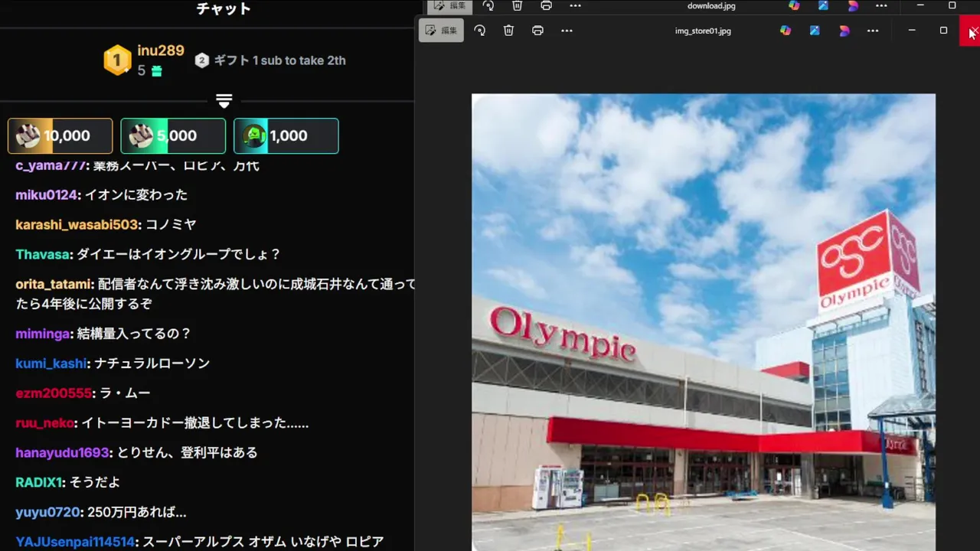The width and height of the screenshot is (980, 551).
Task: Open the left more-options menu of img_store01.jpg
Action: (x=567, y=31)
